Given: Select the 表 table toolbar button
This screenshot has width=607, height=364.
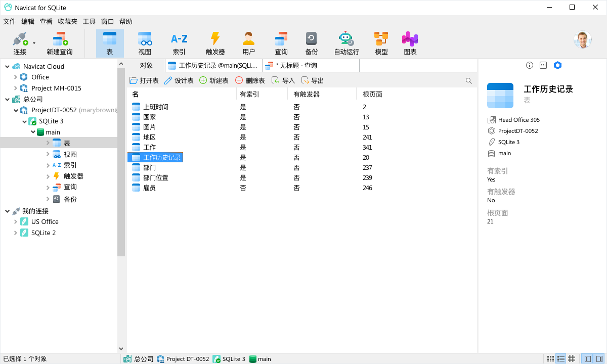Looking at the screenshot, I should point(110,43).
